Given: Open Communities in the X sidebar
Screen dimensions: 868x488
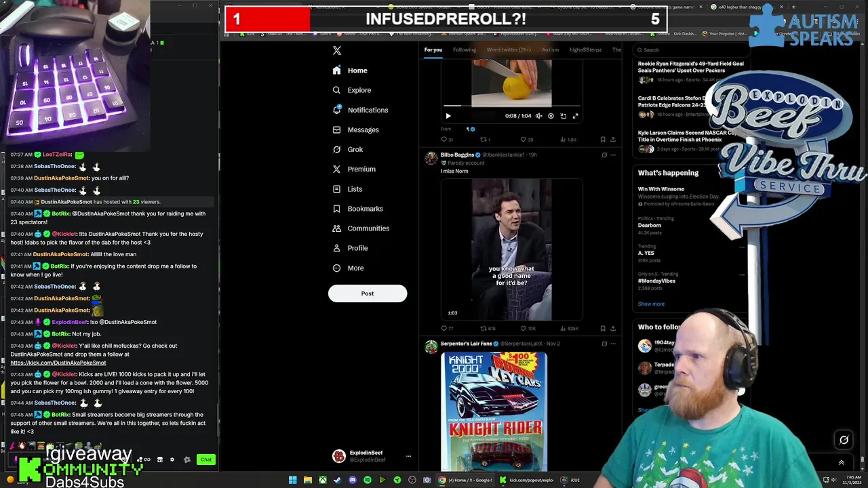Looking at the screenshot, I should pos(360,228).
